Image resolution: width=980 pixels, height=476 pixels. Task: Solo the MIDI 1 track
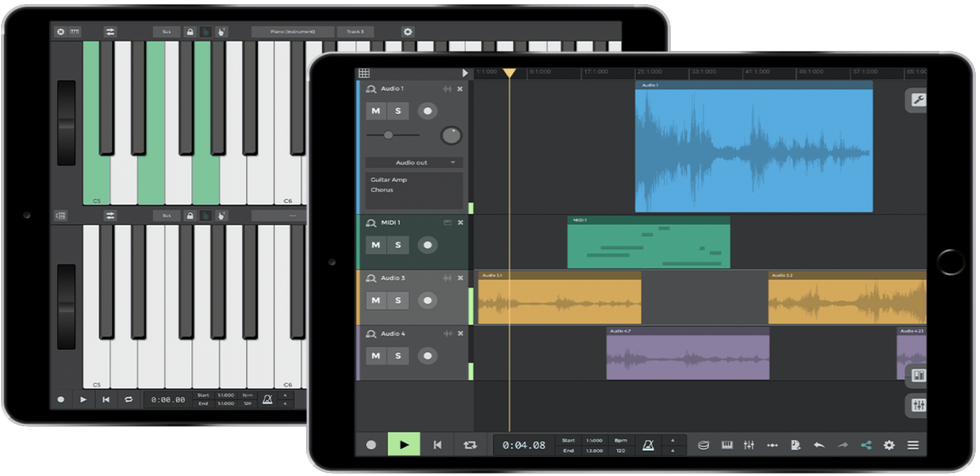[398, 244]
